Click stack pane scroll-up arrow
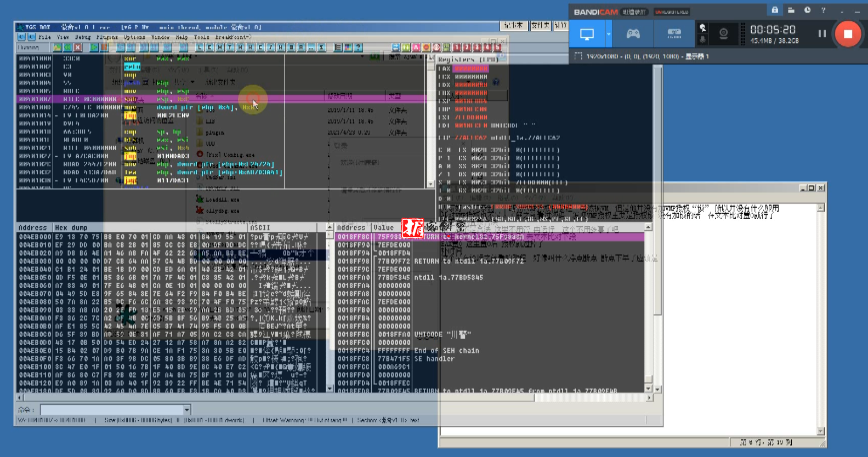The width and height of the screenshot is (868, 457). (x=648, y=227)
